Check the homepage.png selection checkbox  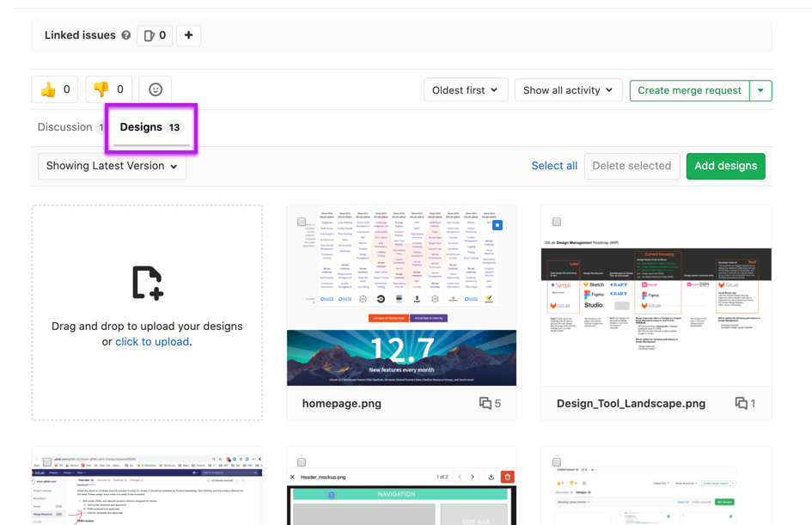301,220
